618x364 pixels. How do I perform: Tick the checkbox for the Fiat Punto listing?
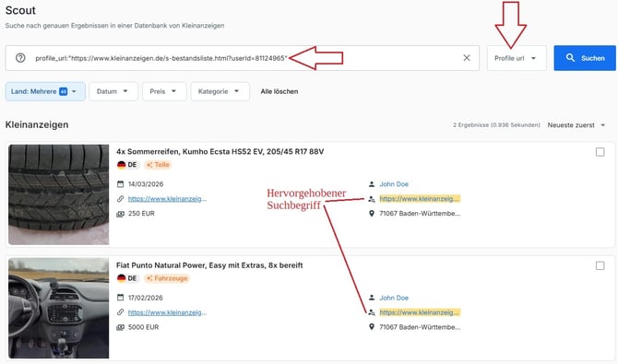(600, 266)
